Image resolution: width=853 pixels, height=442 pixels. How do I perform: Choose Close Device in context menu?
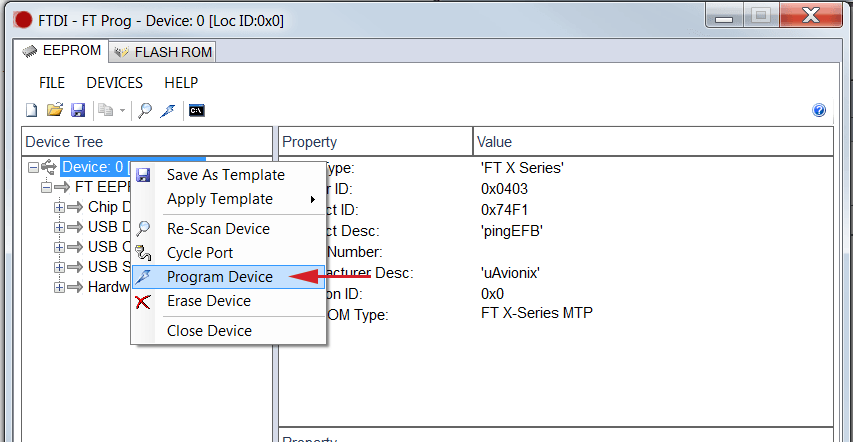coord(228,330)
